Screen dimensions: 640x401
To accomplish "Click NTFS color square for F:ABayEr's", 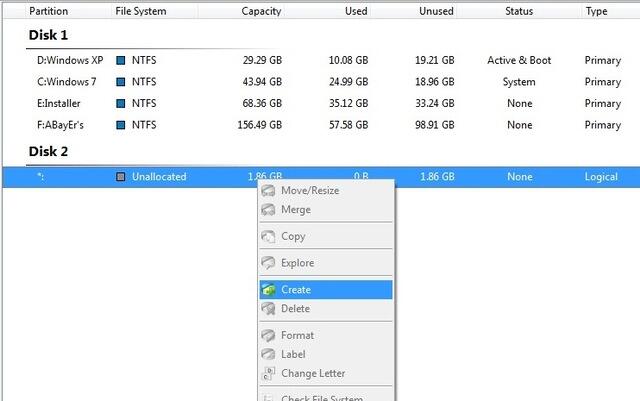I will [x=120, y=125].
